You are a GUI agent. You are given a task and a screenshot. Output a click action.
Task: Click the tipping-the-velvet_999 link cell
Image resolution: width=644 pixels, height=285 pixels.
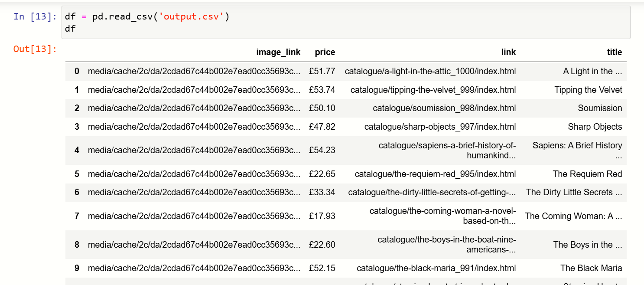pos(433,90)
